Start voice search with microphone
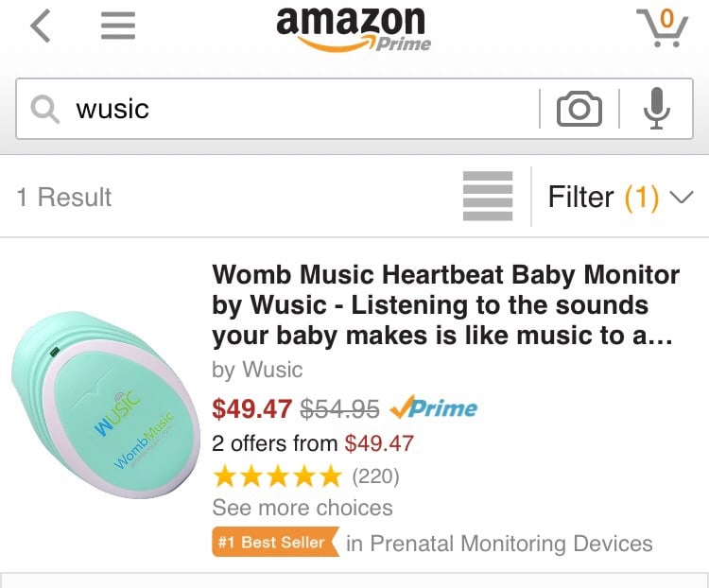The height and width of the screenshot is (588, 709). coord(656,109)
